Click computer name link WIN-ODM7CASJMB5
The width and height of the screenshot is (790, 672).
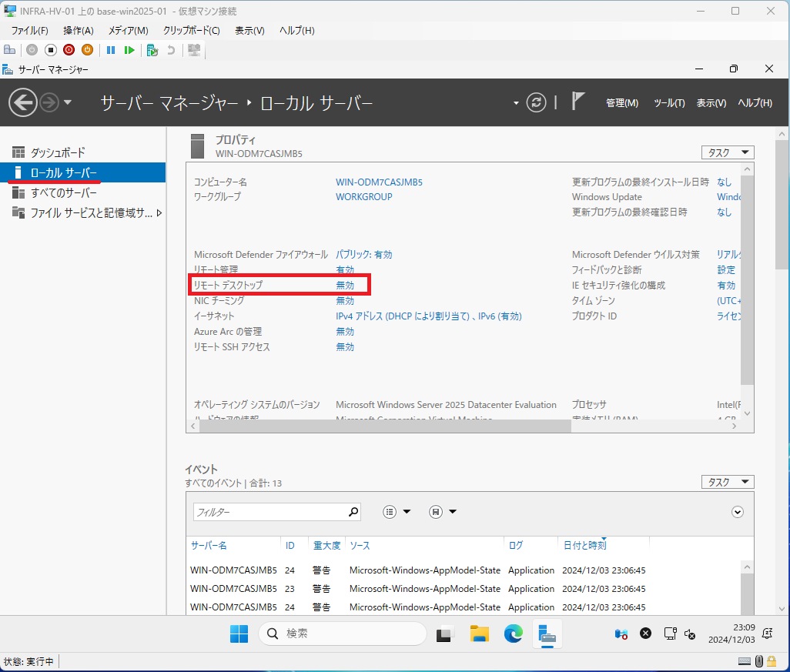tap(379, 182)
